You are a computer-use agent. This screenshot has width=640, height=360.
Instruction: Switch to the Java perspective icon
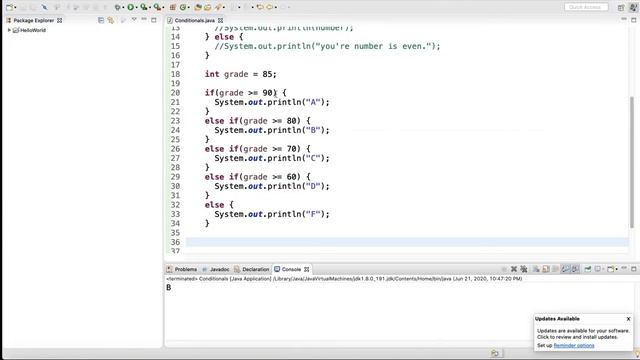pyautogui.click(x=633, y=7)
